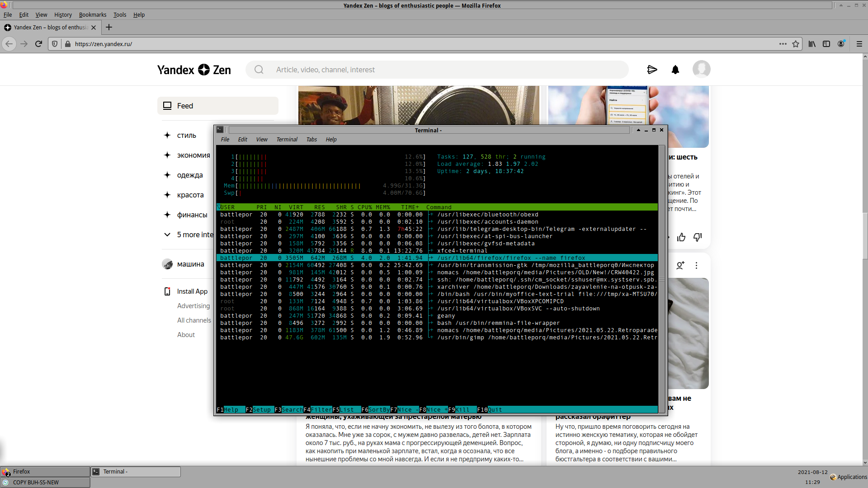Bookmark this page with the star icon
Screen dimensions: 868x488
[796, 44]
